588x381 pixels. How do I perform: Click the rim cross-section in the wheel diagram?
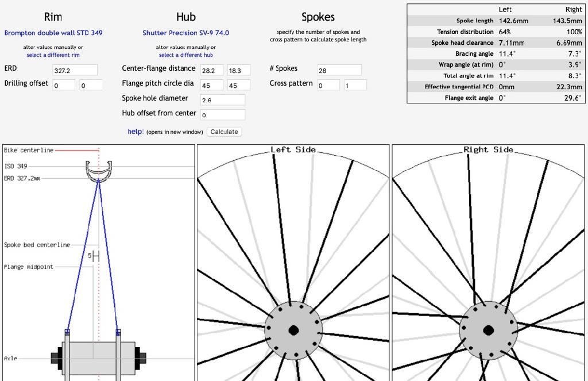[x=99, y=171]
